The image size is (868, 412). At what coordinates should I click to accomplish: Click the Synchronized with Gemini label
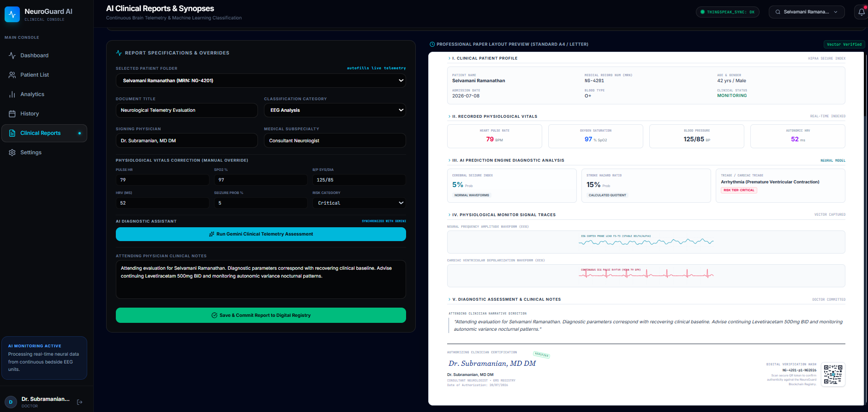(x=384, y=221)
